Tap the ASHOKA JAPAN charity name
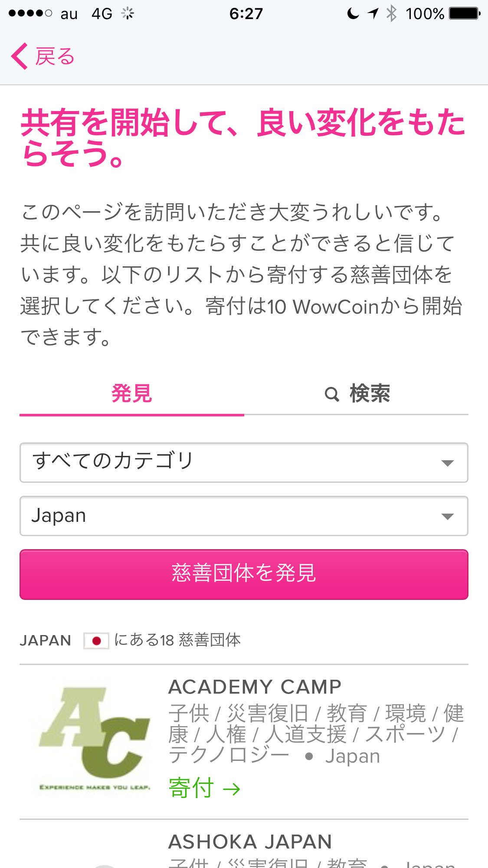The width and height of the screenshot is (488, 868). tap(250, 841)
